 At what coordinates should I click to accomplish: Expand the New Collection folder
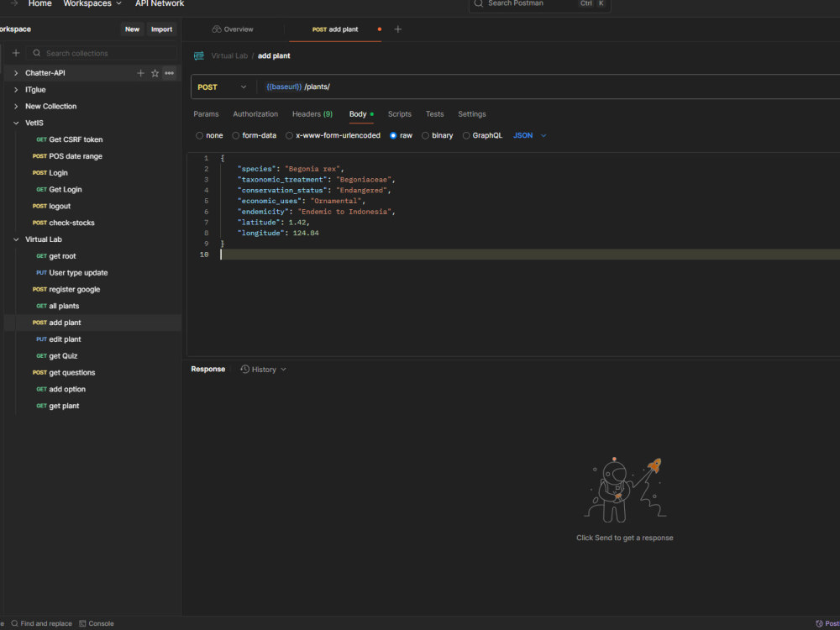(16, 106)
